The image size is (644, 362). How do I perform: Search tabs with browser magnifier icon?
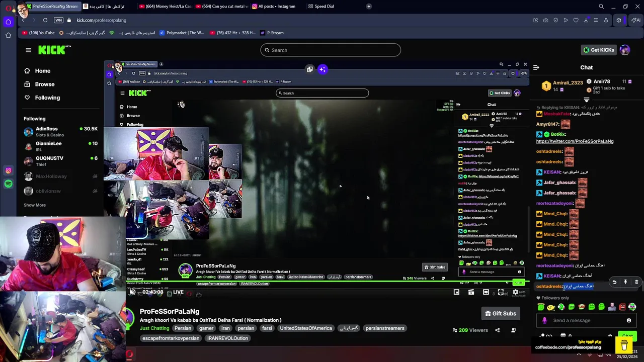coord(601,7)
